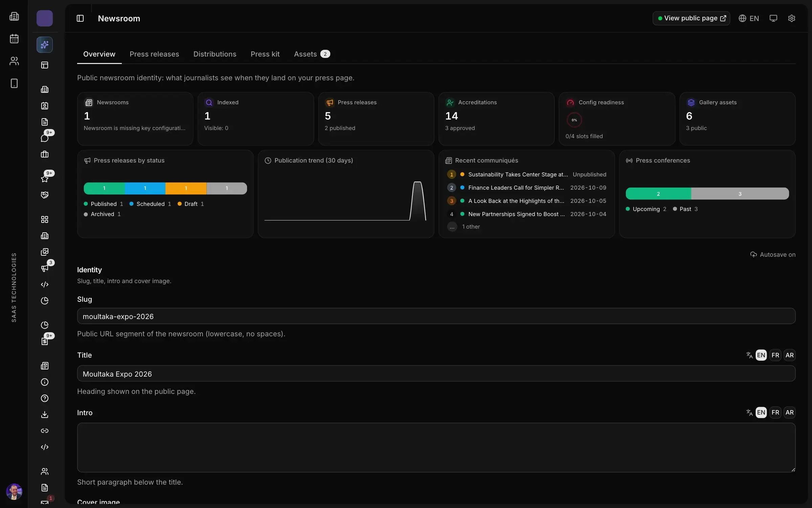Screen dimensions: 812x508
Task: Open the four-squares grid sidebar icon
Action: click(x=45, y=219)
